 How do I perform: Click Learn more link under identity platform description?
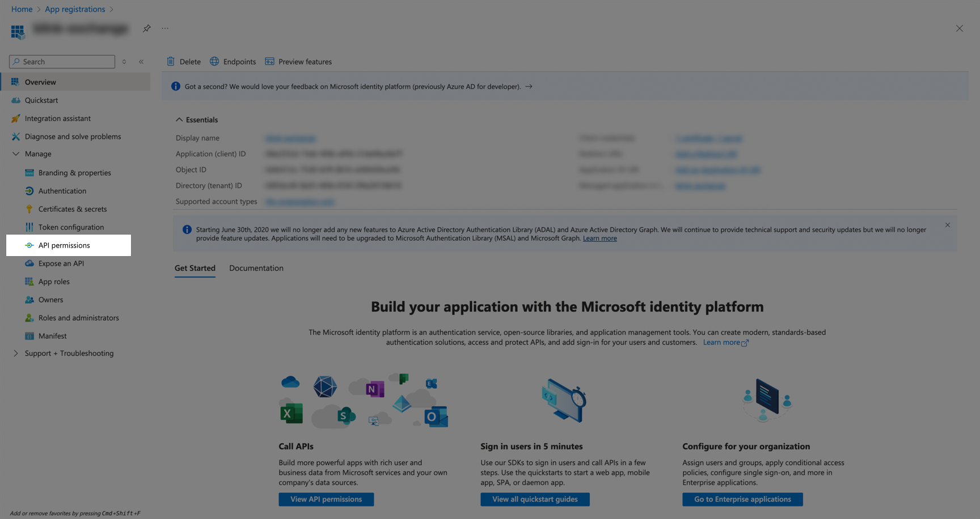tap(726, 342)
